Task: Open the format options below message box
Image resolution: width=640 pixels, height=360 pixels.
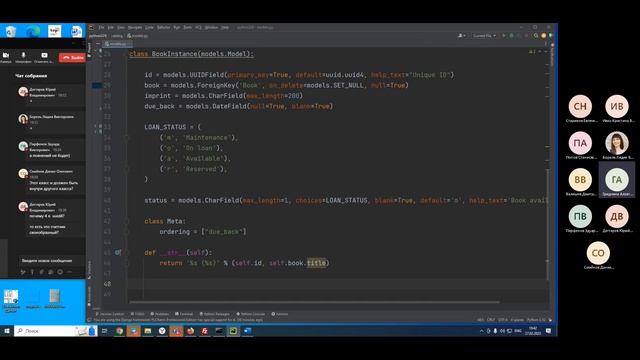Action: (x=23, y=272)
